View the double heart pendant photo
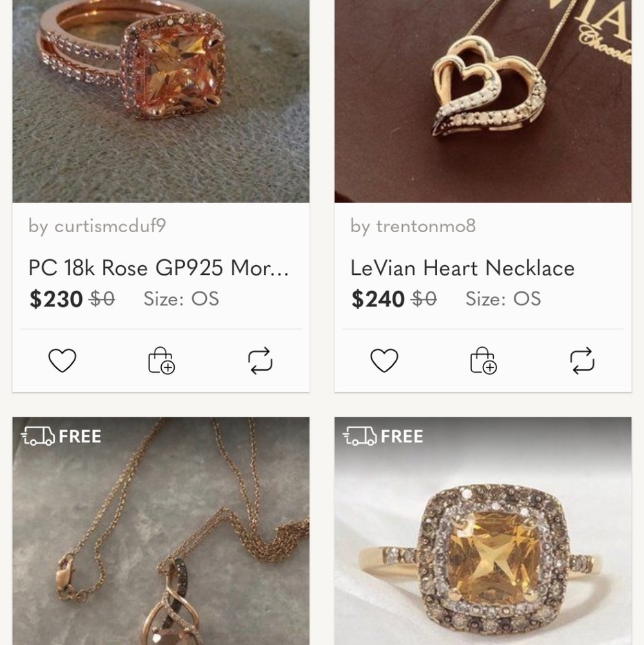Image resolution: width=644 pixels, height=645 pixels. pos(483,101)
